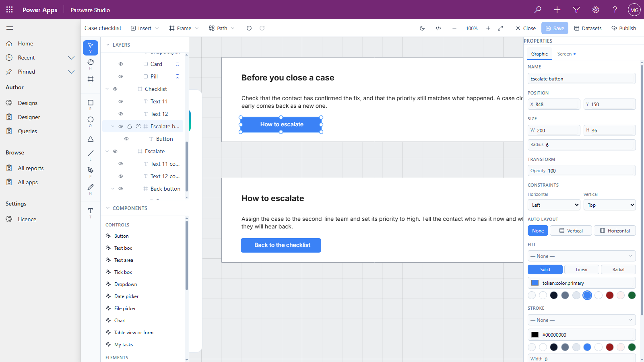Hide the Text 11 layer
The width and height of the screenshot is (644, 362).
pos(121,101)
